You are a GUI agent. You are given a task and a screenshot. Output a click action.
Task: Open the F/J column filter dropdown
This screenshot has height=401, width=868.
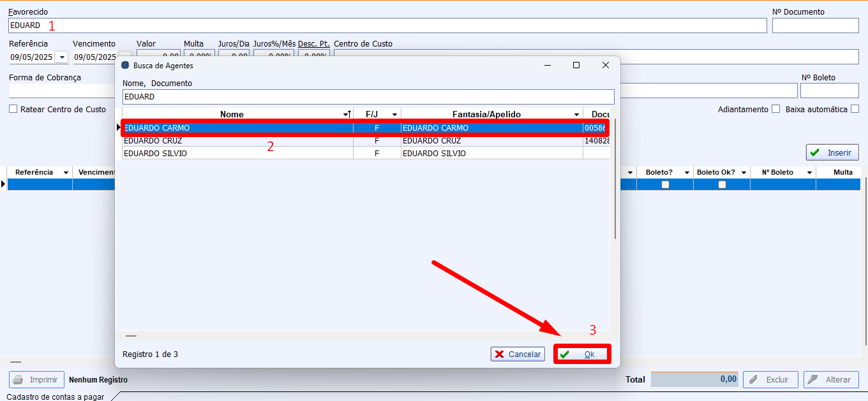[x=395, y=115]
